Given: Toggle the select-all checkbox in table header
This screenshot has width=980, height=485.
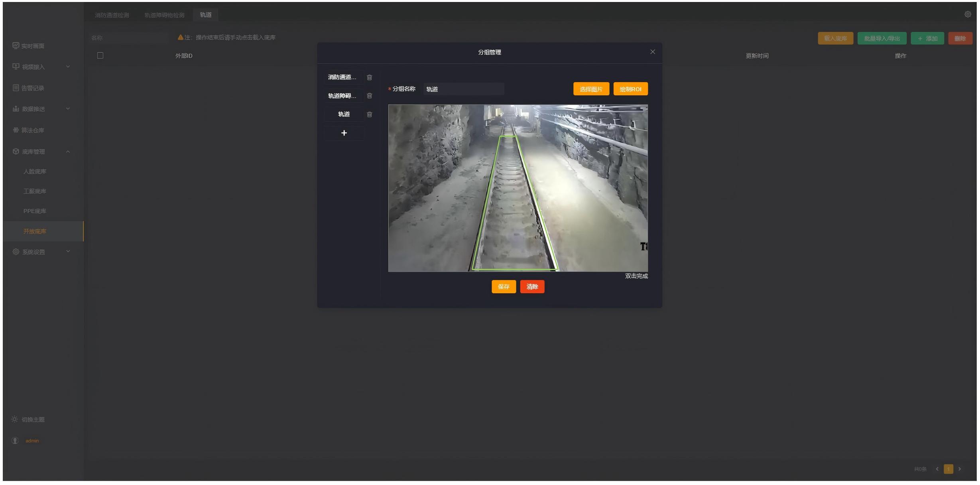Looking at the screenshot, I should [x=100, y=55].
